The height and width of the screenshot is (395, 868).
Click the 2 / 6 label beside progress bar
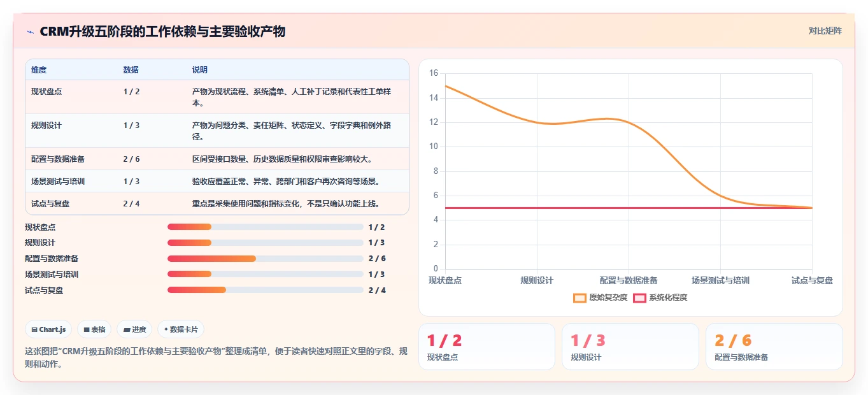(x=377, y=259)
